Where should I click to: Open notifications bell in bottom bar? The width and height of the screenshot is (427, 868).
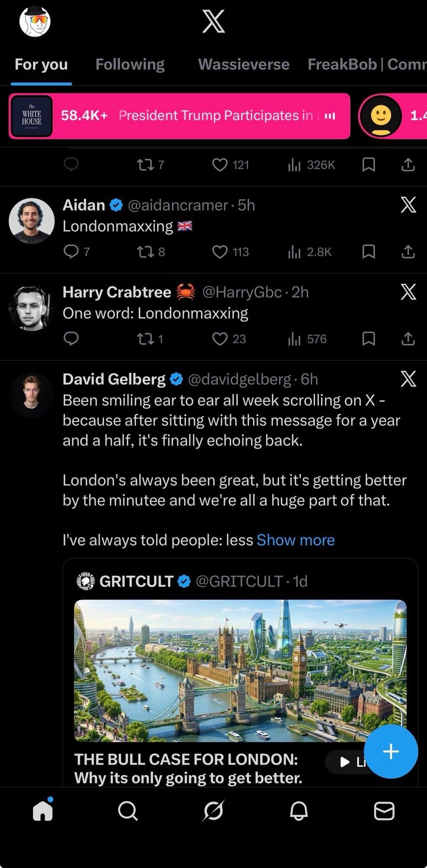299,810
